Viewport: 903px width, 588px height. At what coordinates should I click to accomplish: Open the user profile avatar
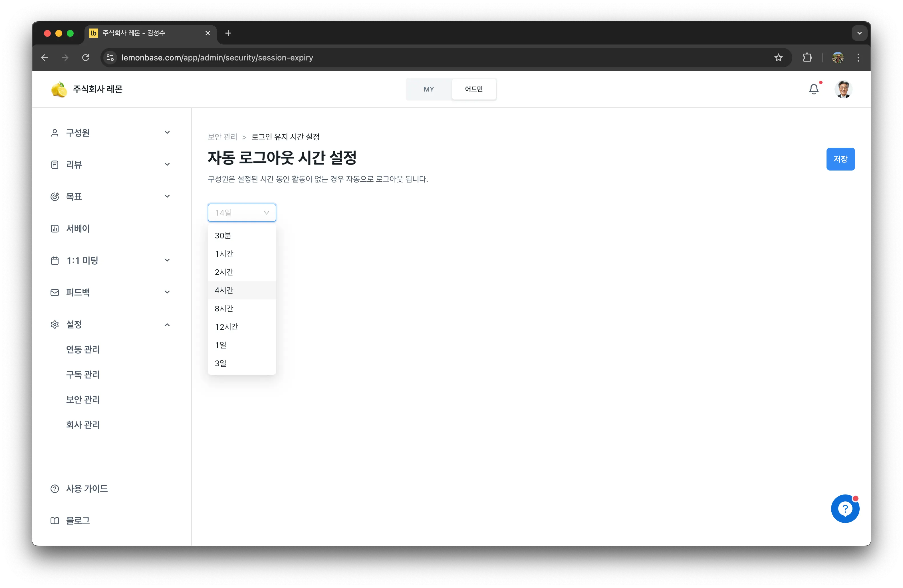(x=843, y=90)
